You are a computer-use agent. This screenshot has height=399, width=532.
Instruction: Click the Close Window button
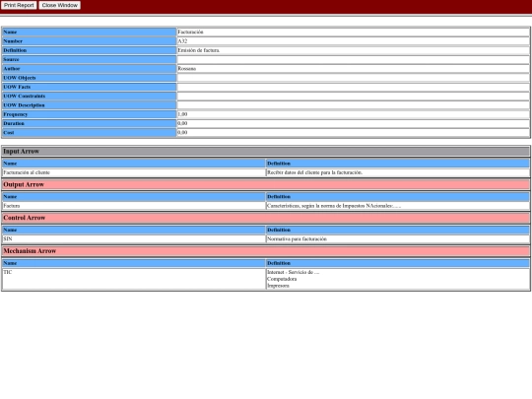tap(60, 6)
